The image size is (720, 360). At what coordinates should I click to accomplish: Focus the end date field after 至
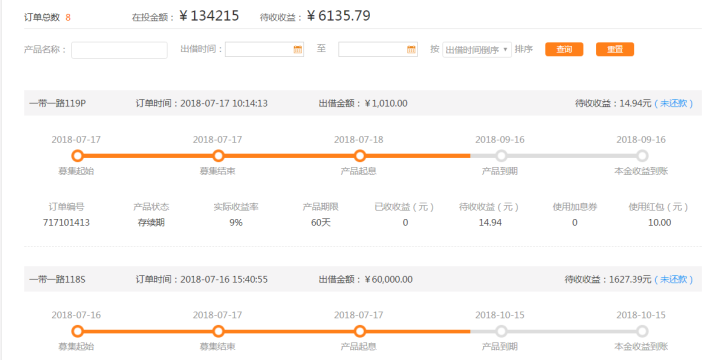(x=378, y=50)
